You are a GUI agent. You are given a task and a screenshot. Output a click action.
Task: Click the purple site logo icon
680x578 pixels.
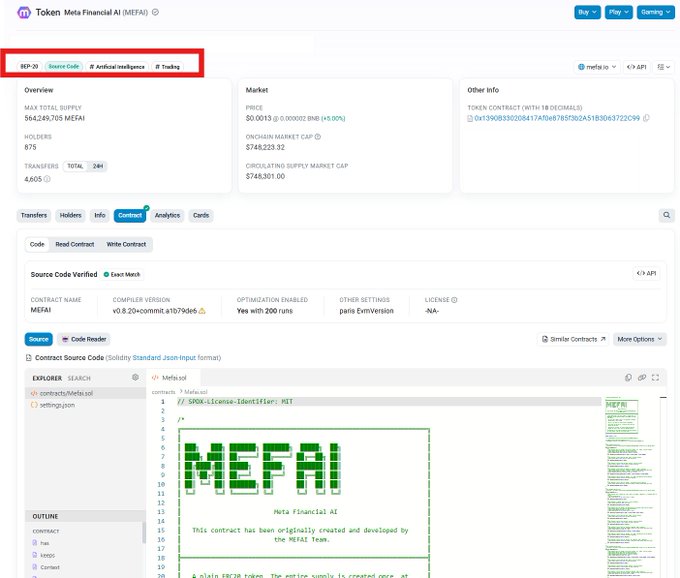24,13
